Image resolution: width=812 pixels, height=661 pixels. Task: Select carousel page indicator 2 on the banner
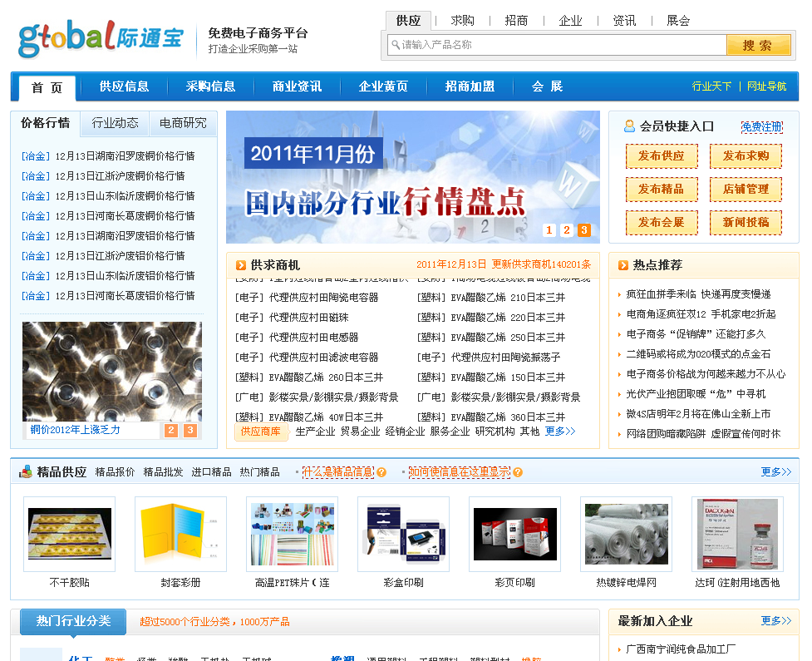(x=566, y=229)
